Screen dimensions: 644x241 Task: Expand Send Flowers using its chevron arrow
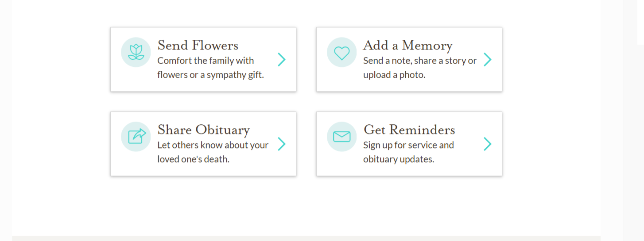coord(282,59)
